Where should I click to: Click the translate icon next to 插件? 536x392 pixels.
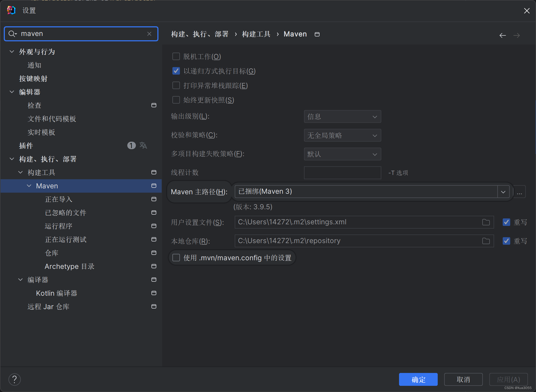coord(143,145)
